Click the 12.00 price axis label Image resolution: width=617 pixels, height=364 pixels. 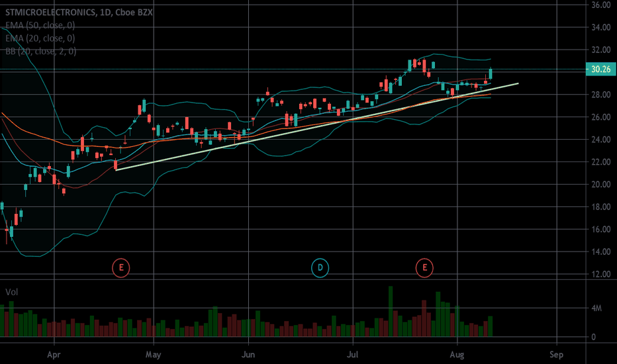(x=601, y=274)
